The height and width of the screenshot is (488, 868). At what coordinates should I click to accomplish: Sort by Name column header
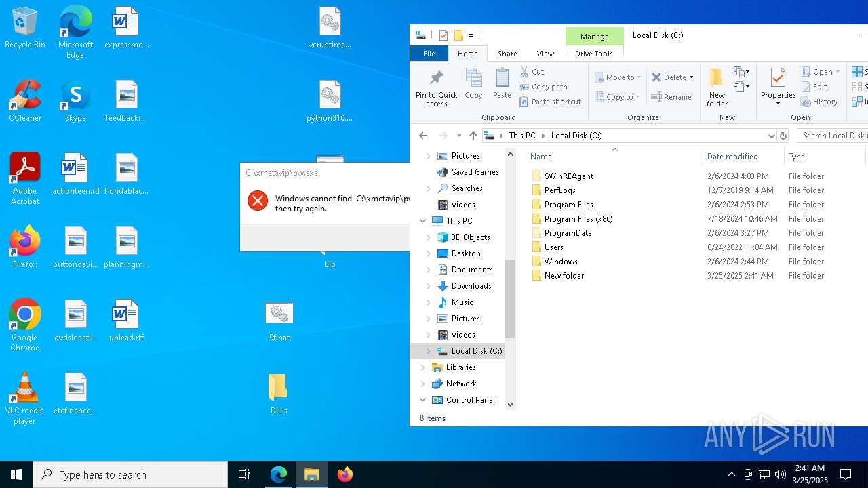[614, 157]
